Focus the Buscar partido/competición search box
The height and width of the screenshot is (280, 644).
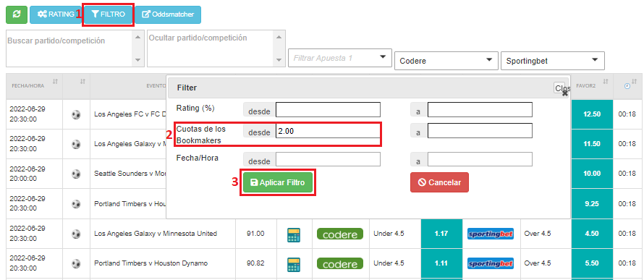point(75,48)
